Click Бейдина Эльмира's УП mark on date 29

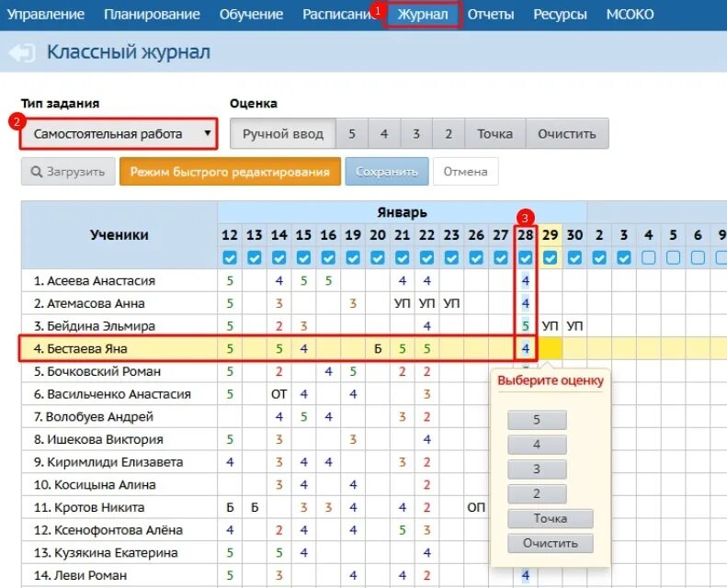tap(551, 326)
